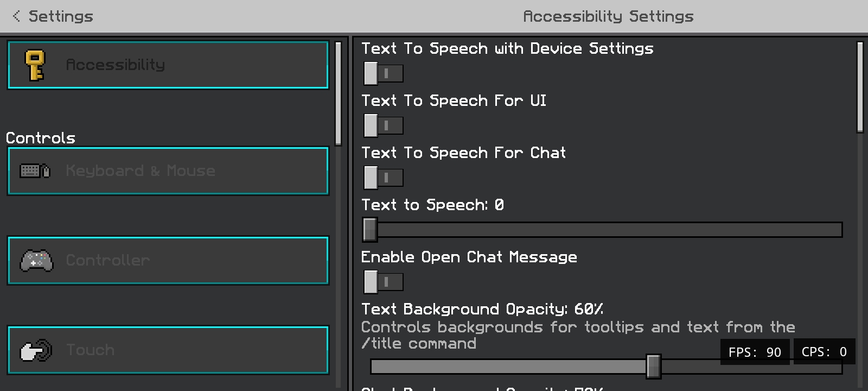Select the Keyboard & Mouse tab
868x391 pixels.
tap(168, 171)
